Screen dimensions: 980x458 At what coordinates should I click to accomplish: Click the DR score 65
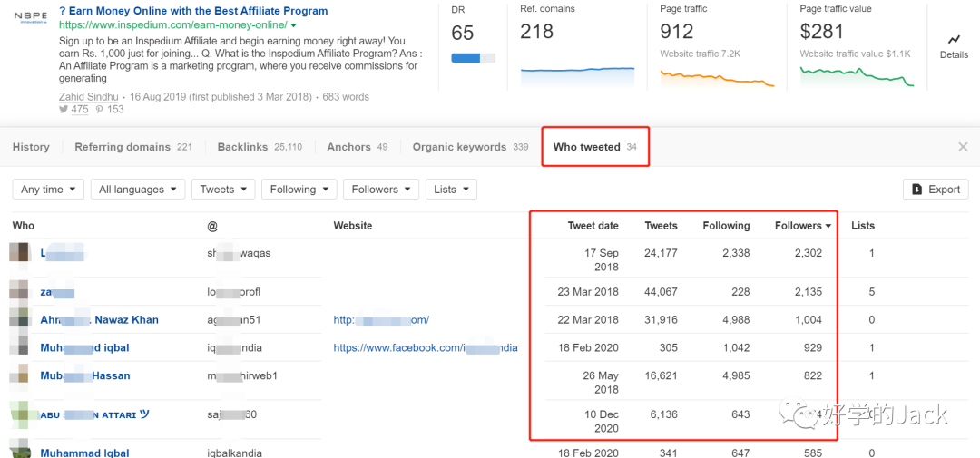click(463, 33)
